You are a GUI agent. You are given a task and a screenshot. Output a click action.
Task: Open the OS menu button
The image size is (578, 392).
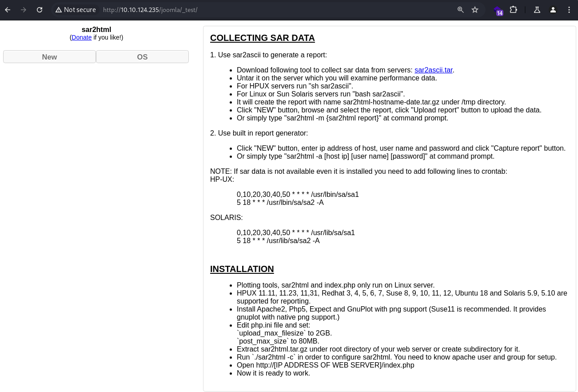(x=142, y=57)
